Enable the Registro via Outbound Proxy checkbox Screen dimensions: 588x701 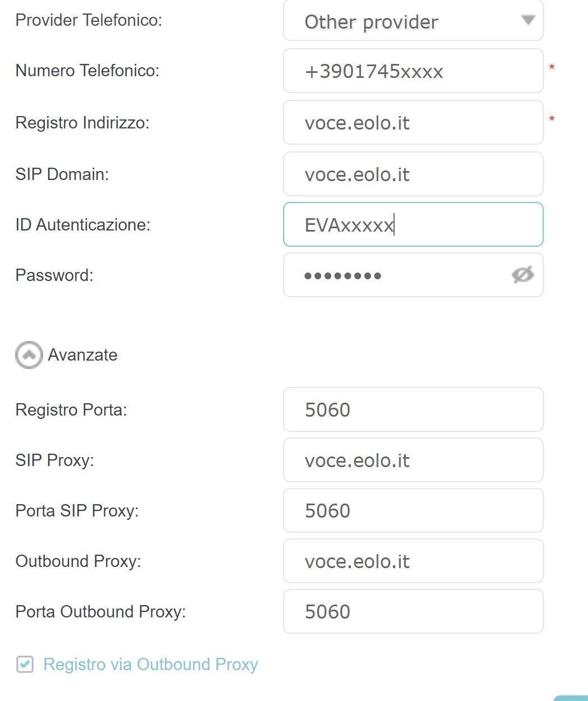[x=25, y=665]
